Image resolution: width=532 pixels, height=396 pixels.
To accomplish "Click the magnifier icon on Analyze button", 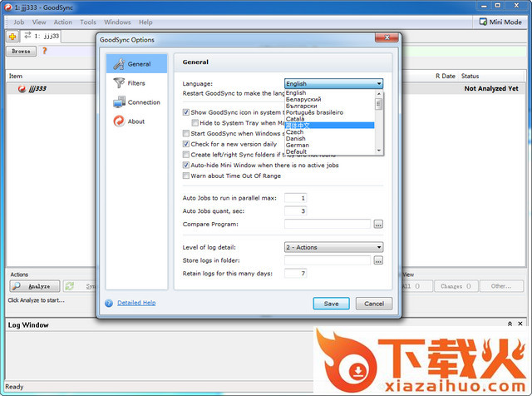I will (16, 286).
